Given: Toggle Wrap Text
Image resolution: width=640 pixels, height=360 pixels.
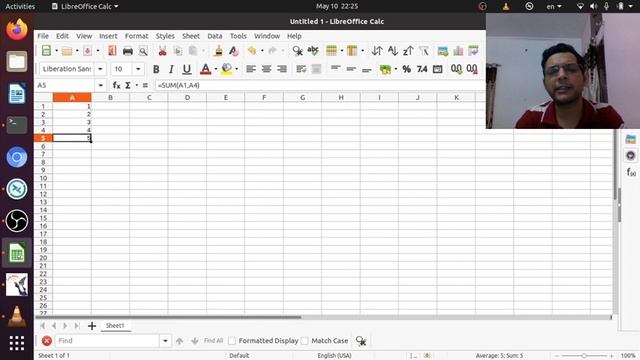Looking at the screenshot, I should (x=301, y=69).
